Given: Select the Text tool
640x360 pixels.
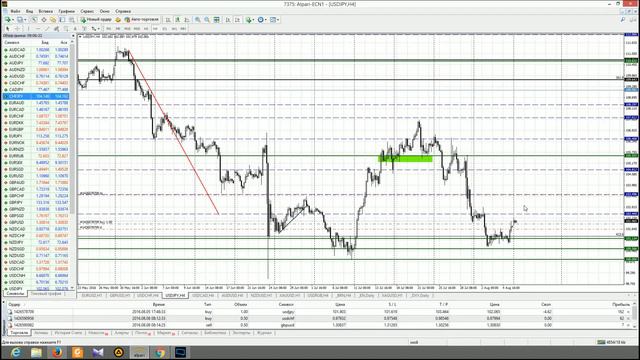Looking at the screenshot, I should [x=75, y=29].
